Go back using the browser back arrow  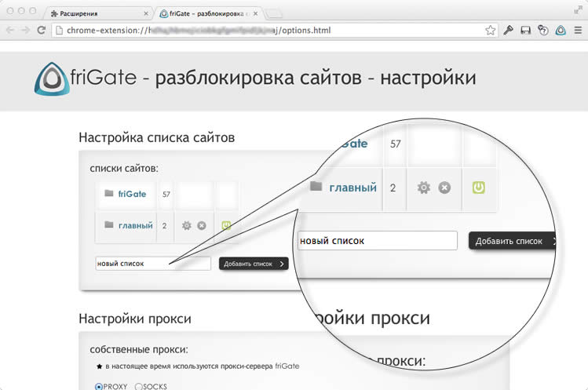(10, 31)
